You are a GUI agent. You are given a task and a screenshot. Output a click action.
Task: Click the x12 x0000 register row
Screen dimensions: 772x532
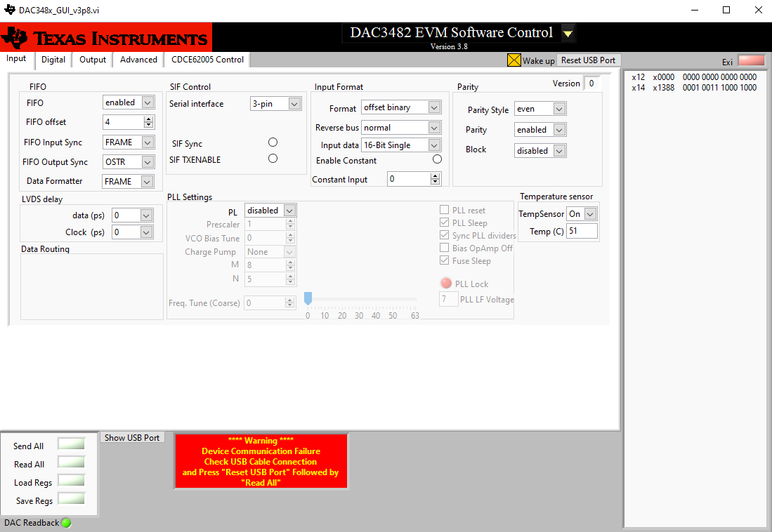pos(694,77)
